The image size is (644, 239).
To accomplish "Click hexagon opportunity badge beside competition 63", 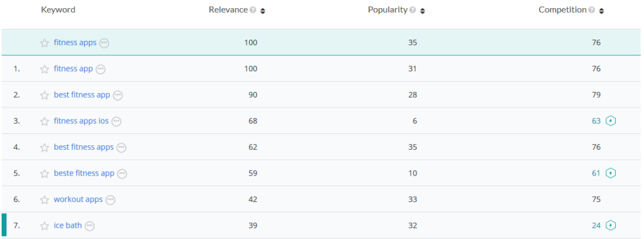I will tap(611, 121).
